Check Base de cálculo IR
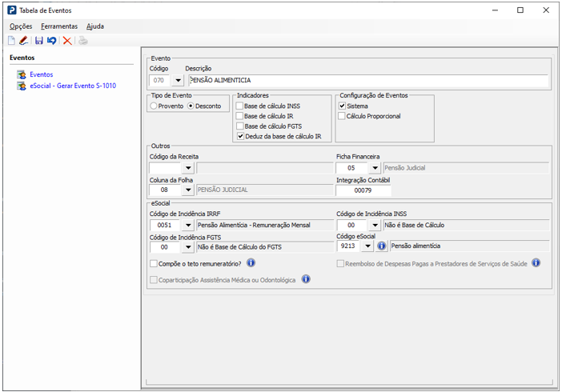The width and height of the screenshot is (562, 392). click(x=239, y=116)
